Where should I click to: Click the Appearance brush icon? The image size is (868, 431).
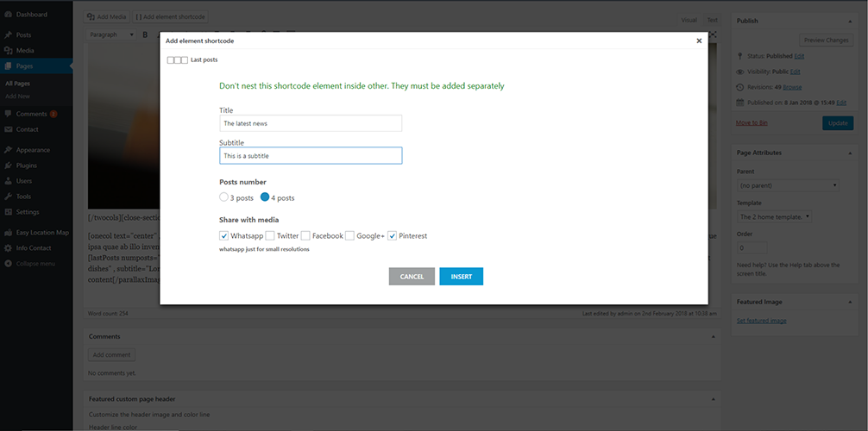[x=8, y=150]
